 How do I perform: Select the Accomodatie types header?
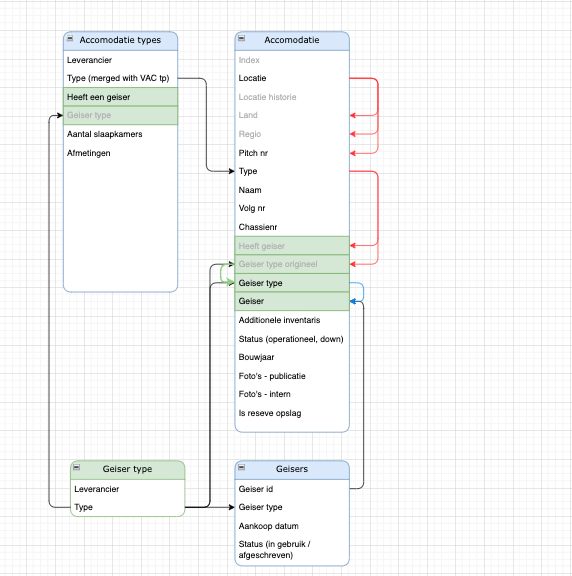point(120,41)
